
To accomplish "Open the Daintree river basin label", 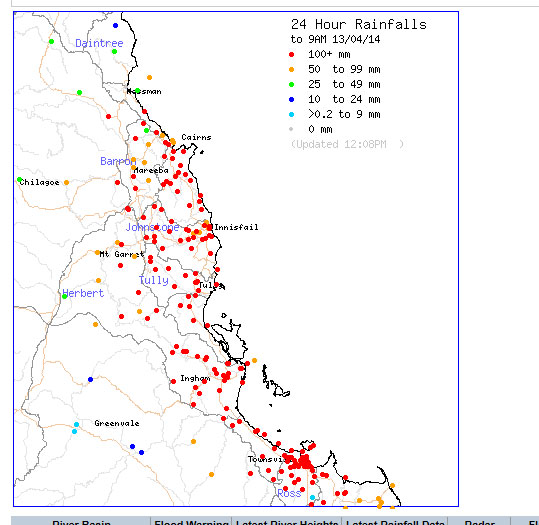I will click(x=99, y=43).
